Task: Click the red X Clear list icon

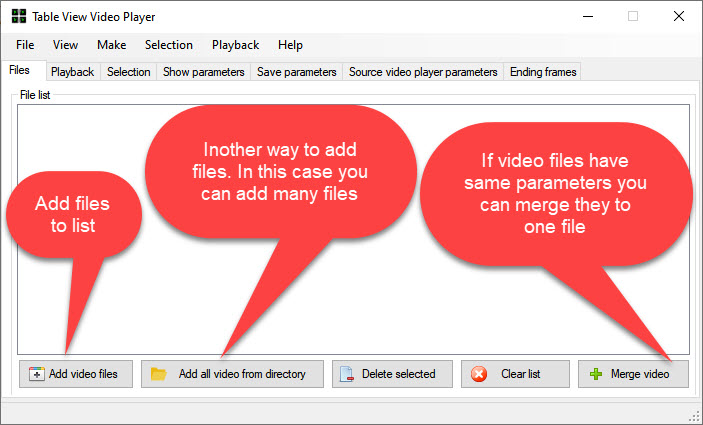Action: tap(479, 374)
